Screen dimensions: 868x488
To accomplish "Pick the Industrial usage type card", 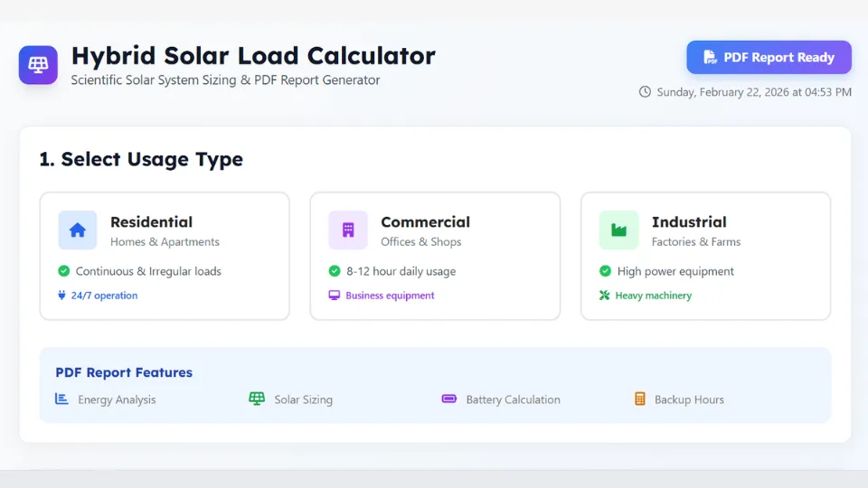I will (705, 256).
